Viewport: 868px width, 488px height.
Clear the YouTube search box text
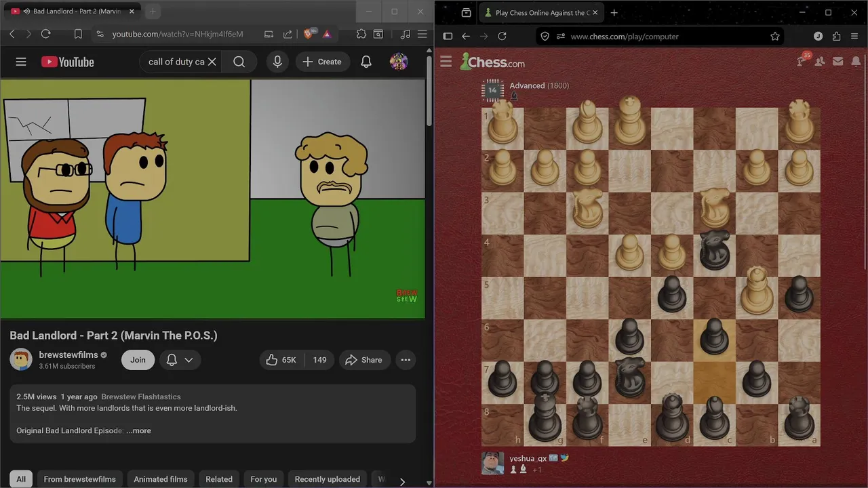212,62
